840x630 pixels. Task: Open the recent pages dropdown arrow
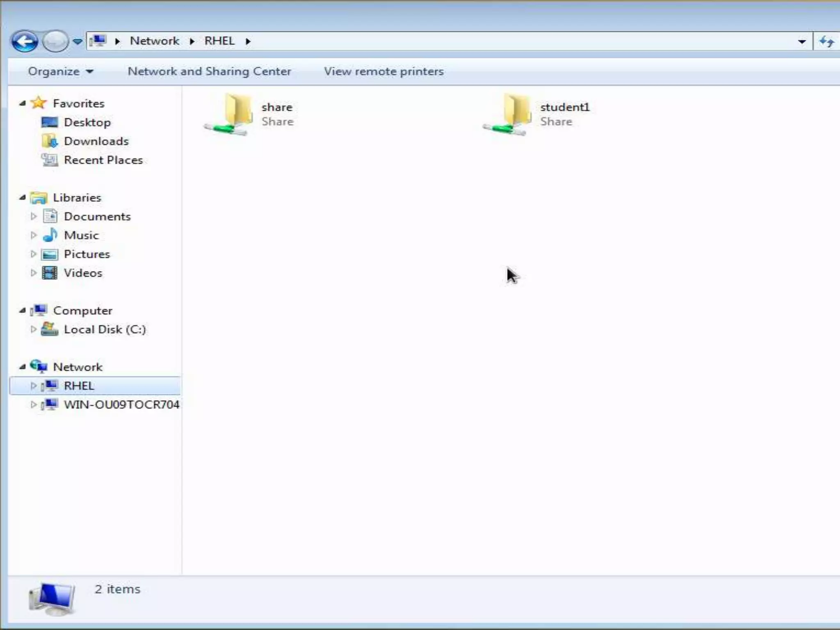click(77, 41)
